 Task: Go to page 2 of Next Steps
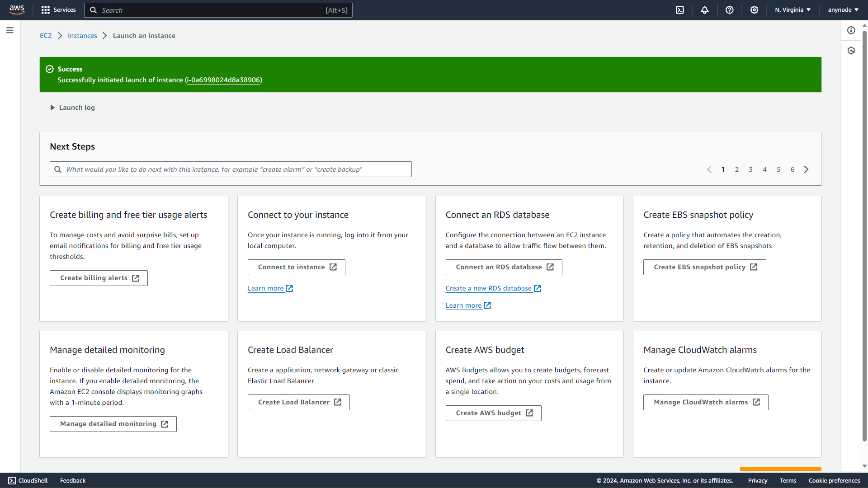point(737,169)
